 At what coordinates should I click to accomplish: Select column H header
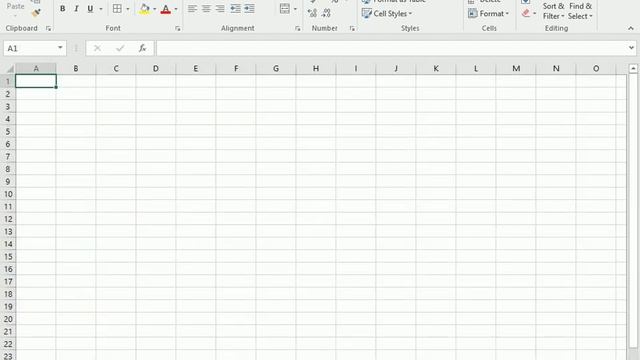tap(316, 69)
